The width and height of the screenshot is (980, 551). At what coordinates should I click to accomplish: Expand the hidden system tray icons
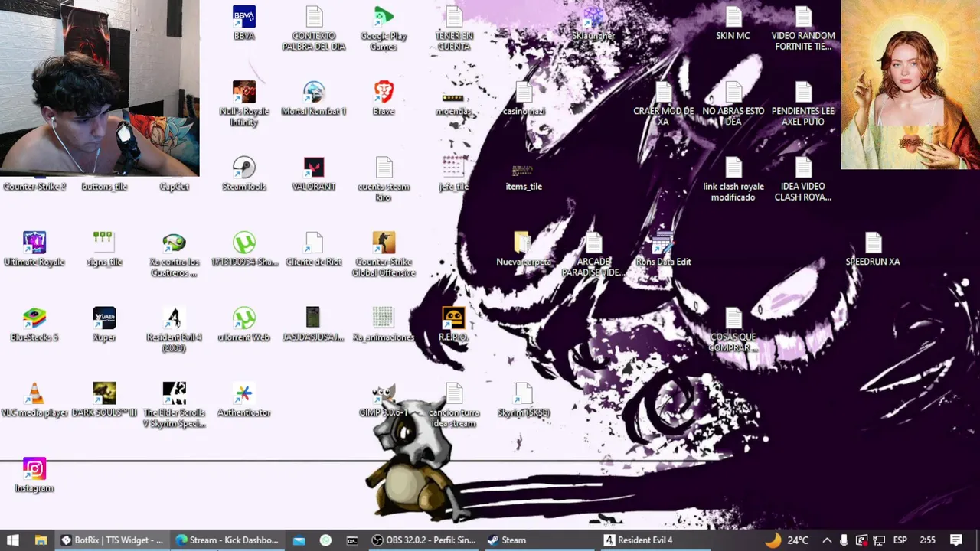point(826,540)
